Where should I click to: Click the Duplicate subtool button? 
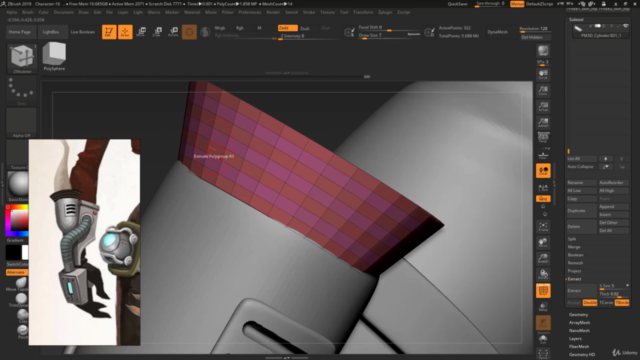[x=582, y=211]
